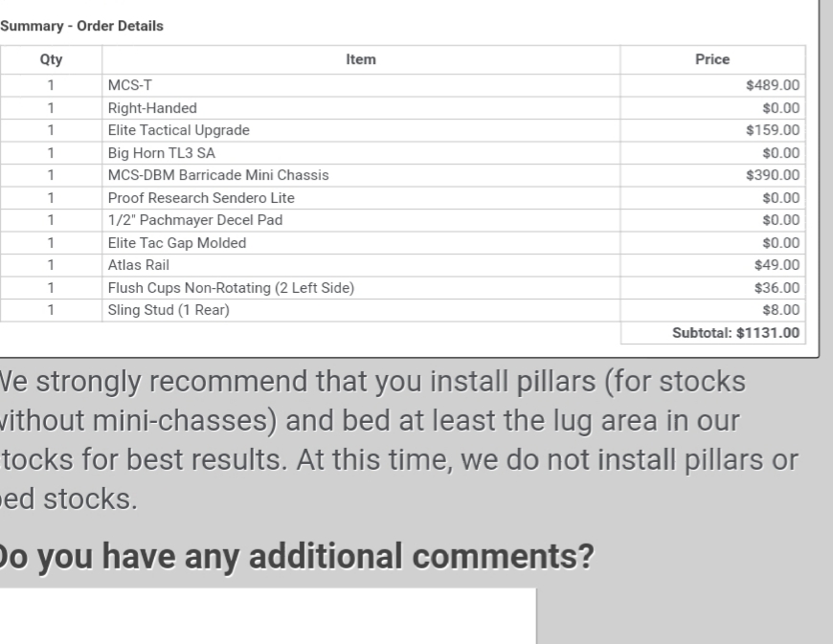This screenshot has height=644, width=833.
Task: Click the additional comments question heading
Action: coord(296,556)
